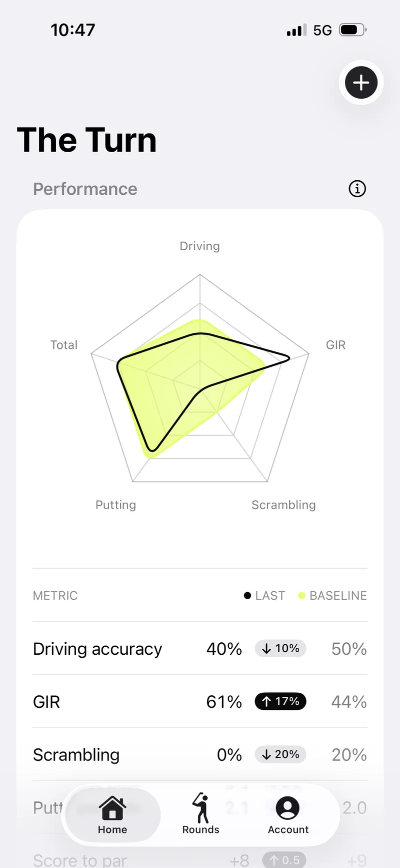Tap the Putting label on radar chart

[x=116, y=505]
